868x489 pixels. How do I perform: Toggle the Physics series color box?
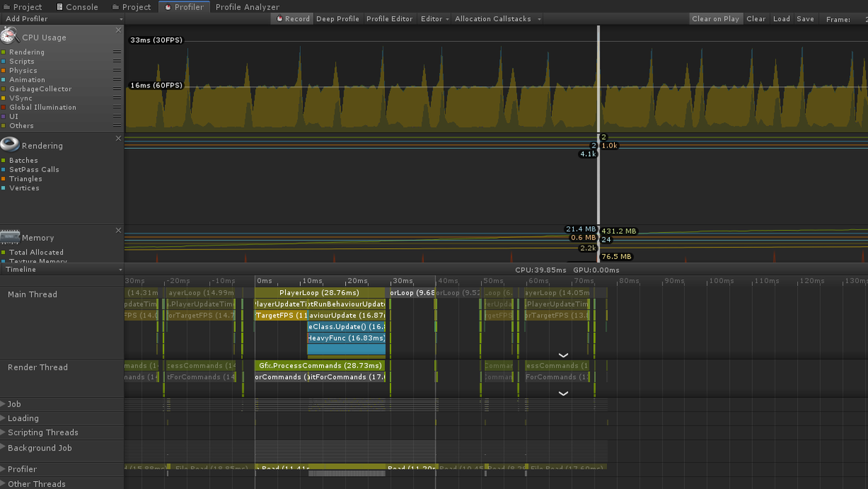coord(4,71)
